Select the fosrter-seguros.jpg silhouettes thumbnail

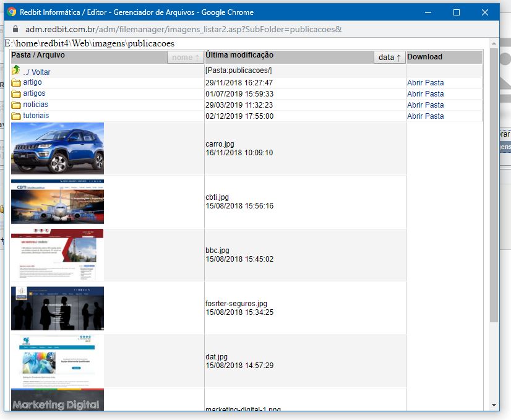(58, 308)
